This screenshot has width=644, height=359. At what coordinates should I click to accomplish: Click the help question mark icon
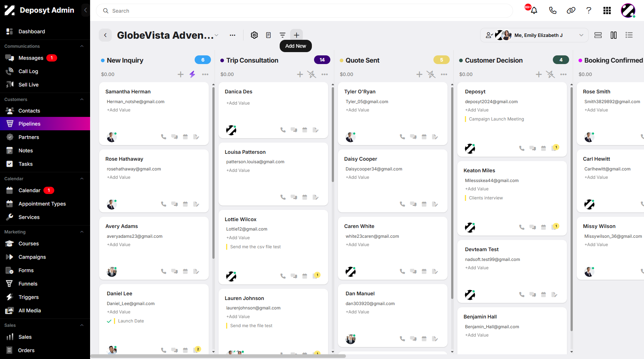(x=589, y=10)
